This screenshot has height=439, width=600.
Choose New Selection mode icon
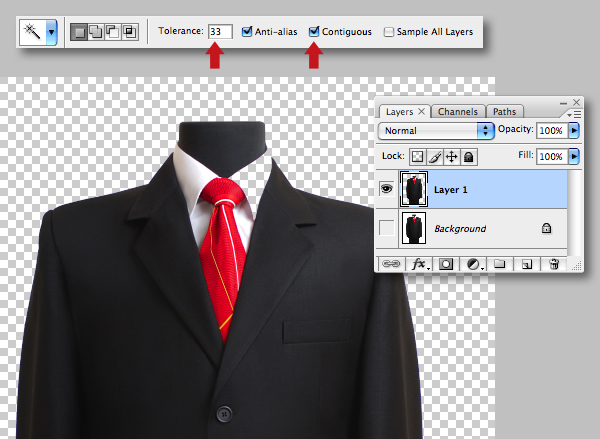[79, 32]
